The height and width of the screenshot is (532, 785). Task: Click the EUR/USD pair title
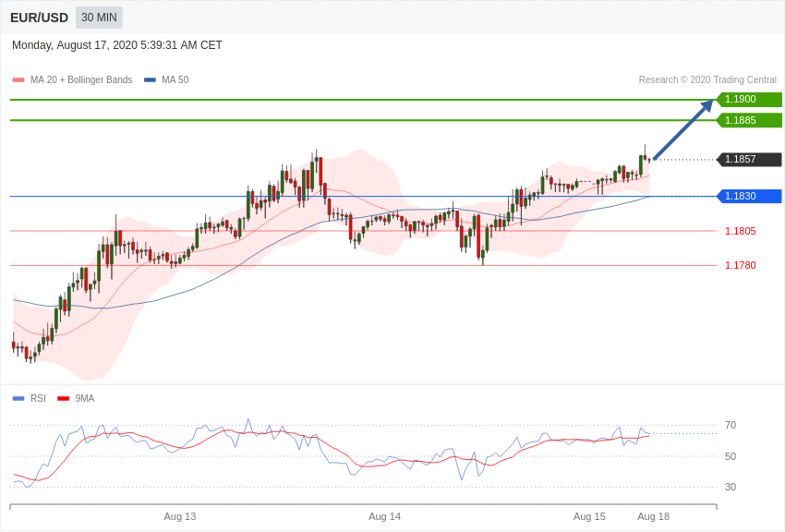point(39,18)
